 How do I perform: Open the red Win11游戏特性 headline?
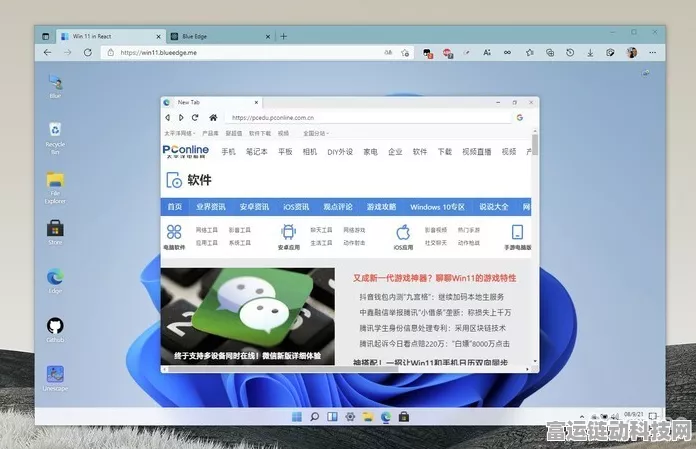pos(435,278)
